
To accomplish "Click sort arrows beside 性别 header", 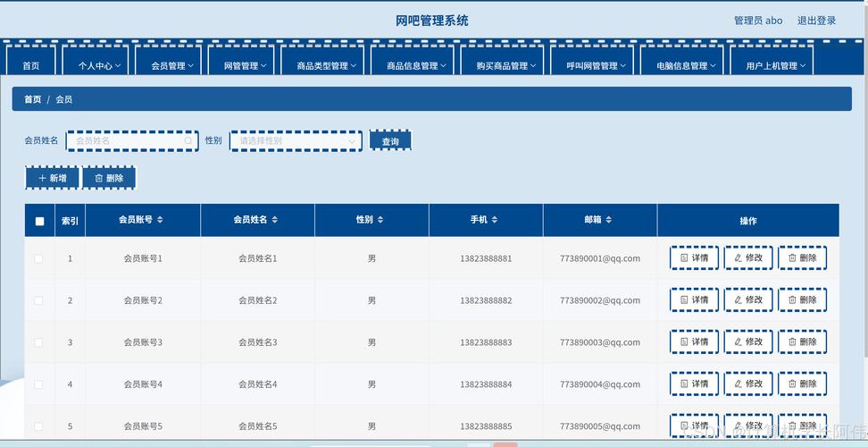I will 380,220.
